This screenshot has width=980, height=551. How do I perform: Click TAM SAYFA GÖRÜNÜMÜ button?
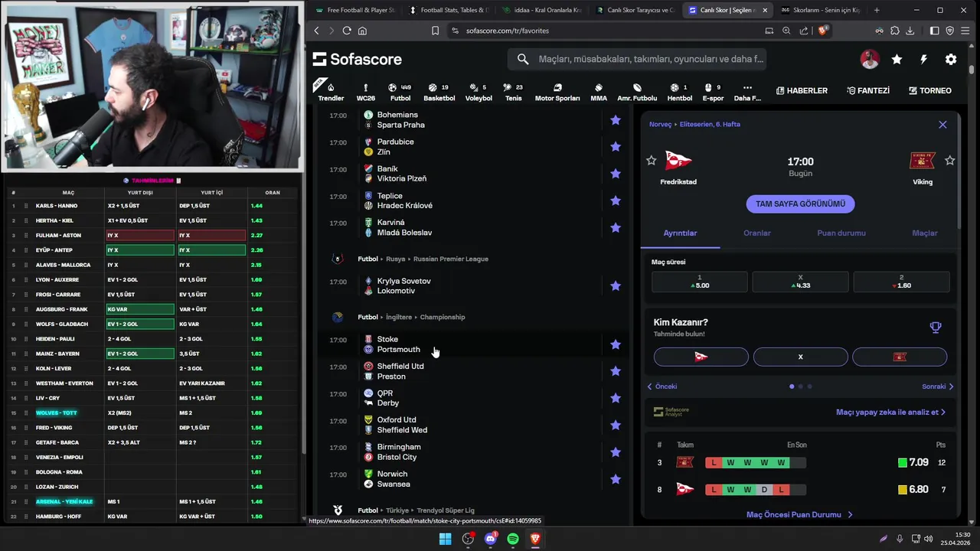[x=800, y=204]
